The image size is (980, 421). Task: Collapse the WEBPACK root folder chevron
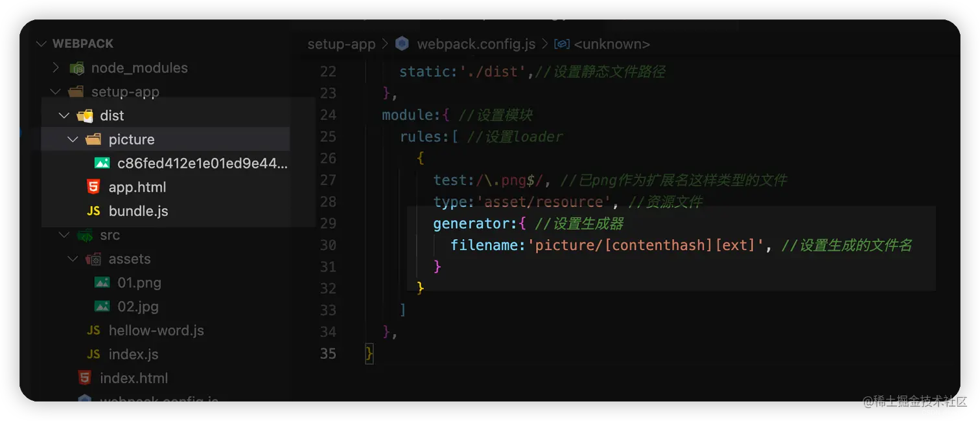pyautogui.click(x=41, y=44)
